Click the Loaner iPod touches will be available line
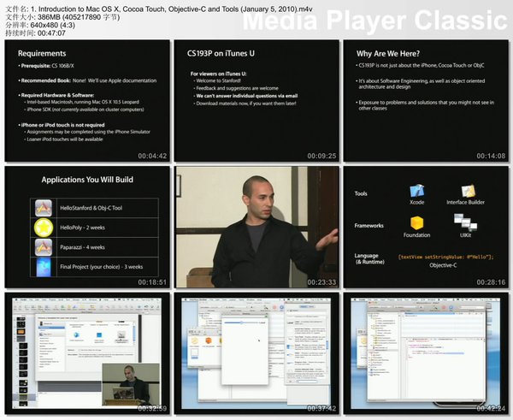The width and height of the screenshot is (513, 420). [x=63, y=139]
